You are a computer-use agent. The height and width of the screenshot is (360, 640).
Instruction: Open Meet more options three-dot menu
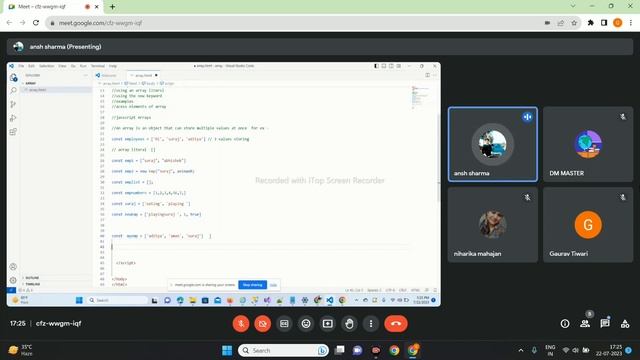pos(371,324)
